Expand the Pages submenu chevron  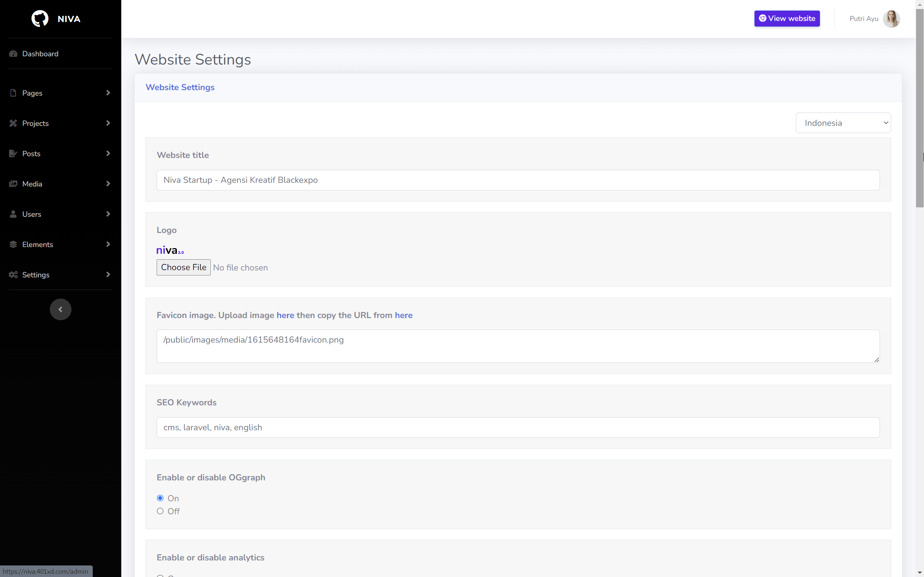pos(108,93)
